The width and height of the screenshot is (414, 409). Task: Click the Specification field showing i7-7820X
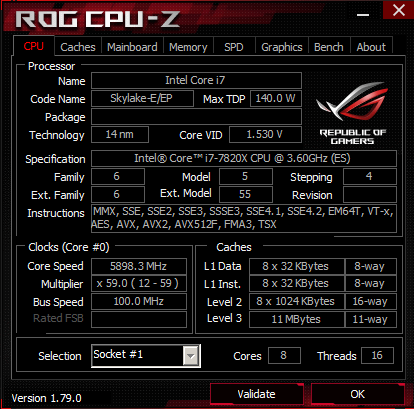pos(244,158)
